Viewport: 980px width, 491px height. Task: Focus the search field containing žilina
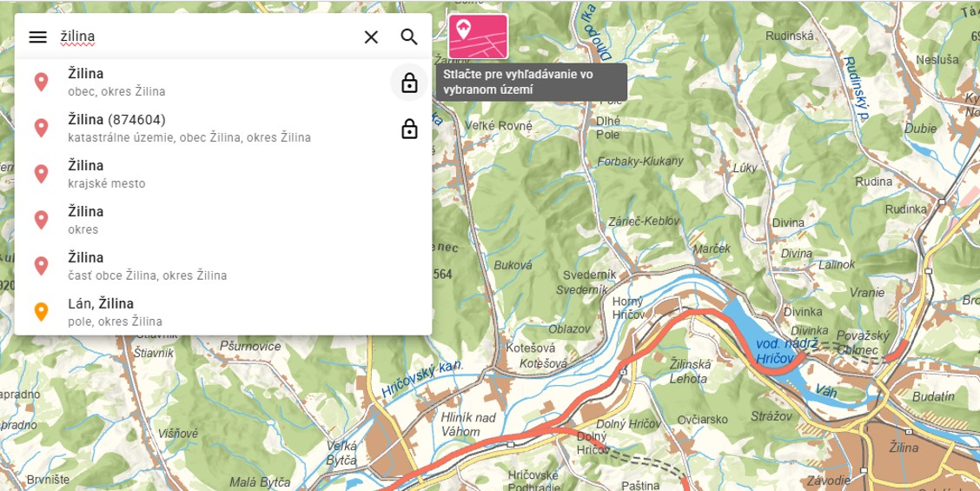coord(204,37)
